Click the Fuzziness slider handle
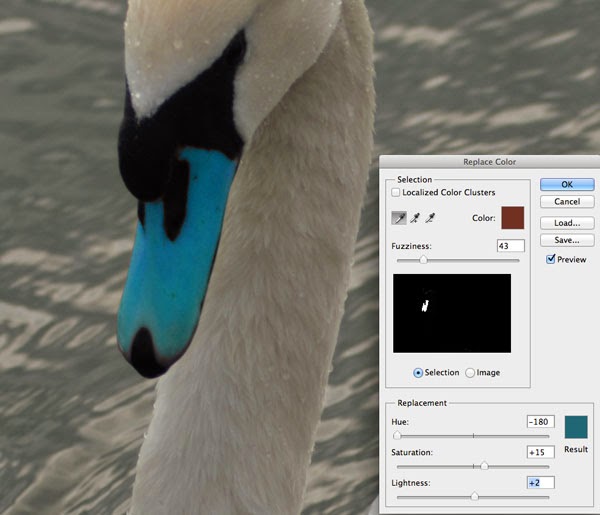Viewport: 600px width, 515px height. 423,260
